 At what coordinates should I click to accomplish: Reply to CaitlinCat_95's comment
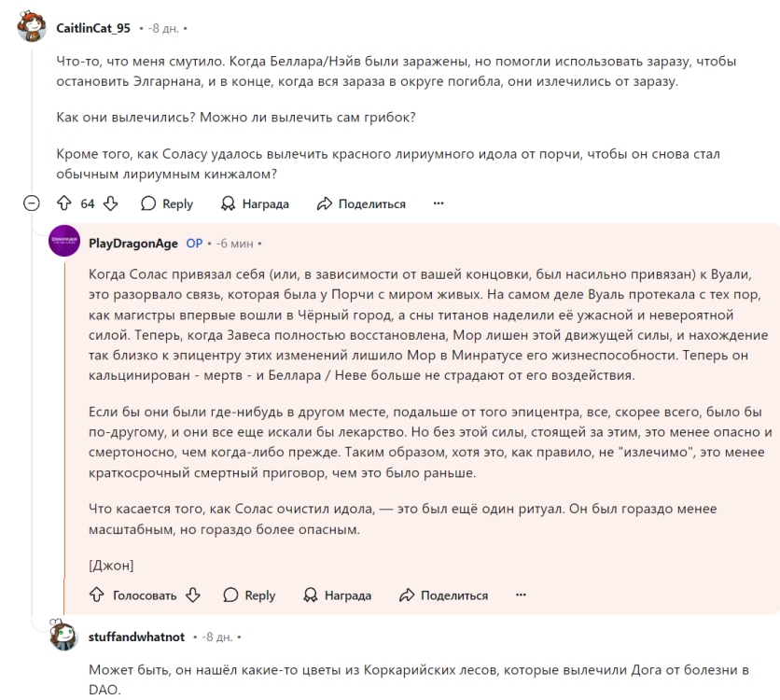(167, 203)
